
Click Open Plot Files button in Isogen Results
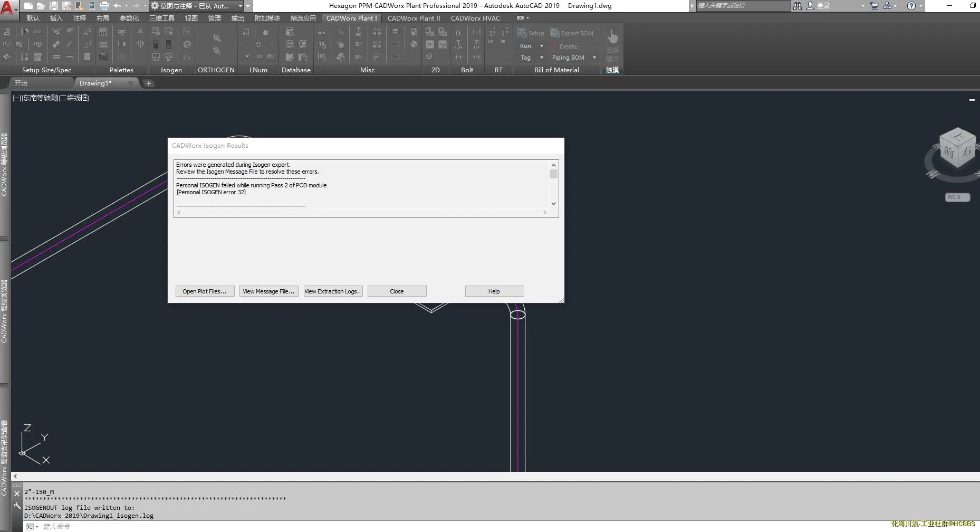click(x=205, y=291)
